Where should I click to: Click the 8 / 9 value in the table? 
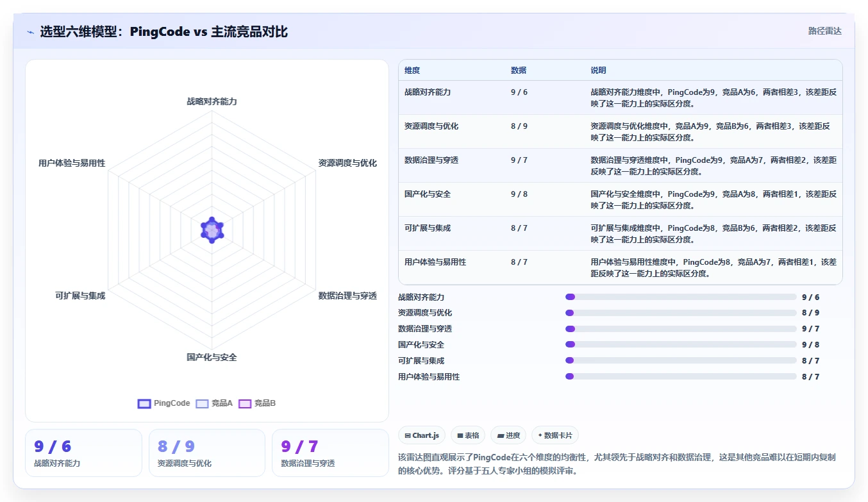point(519,126)
